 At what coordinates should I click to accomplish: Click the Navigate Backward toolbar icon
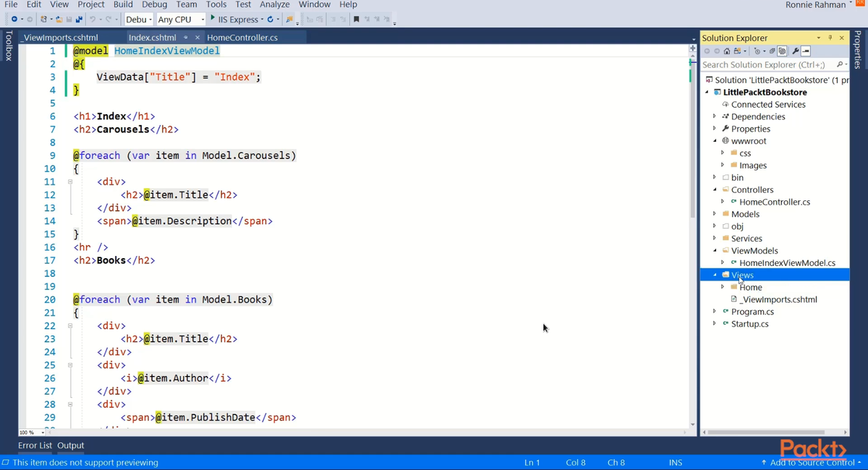pos(14,20)
